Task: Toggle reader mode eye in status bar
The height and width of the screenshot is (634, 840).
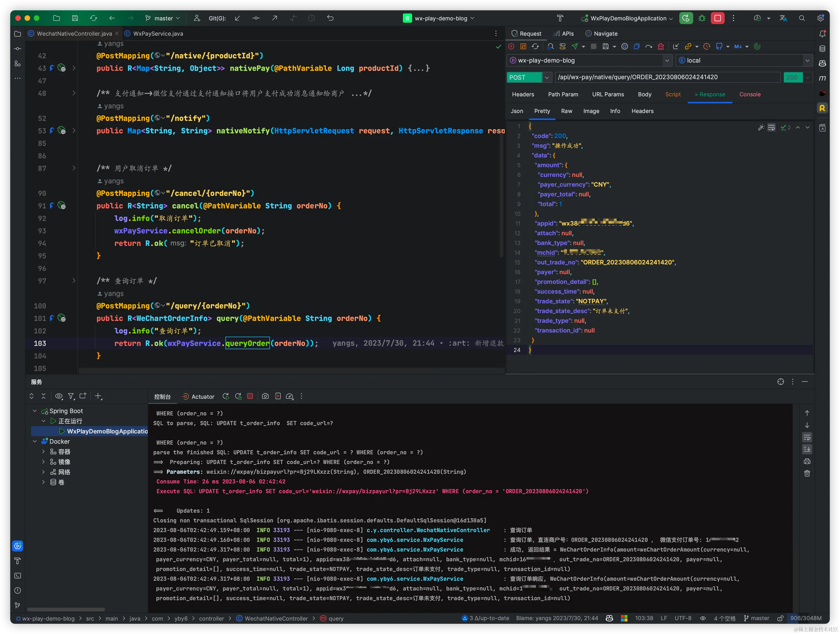Action: pyautogui.click(x=703, y=618)
